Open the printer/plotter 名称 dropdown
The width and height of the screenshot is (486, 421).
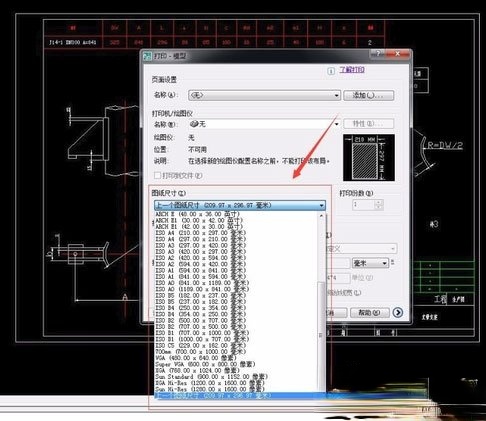point(264,124)
